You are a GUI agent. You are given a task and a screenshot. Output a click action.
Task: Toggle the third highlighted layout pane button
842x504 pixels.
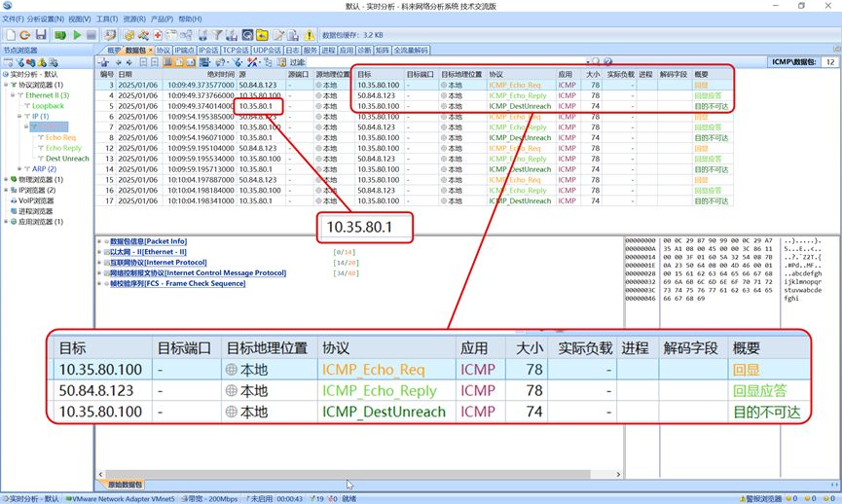190,62
